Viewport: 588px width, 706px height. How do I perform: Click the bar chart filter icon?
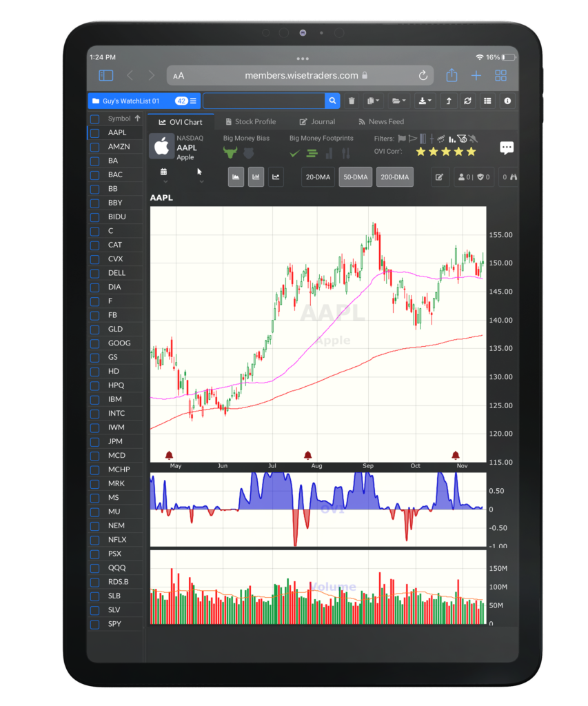point(452,139)
